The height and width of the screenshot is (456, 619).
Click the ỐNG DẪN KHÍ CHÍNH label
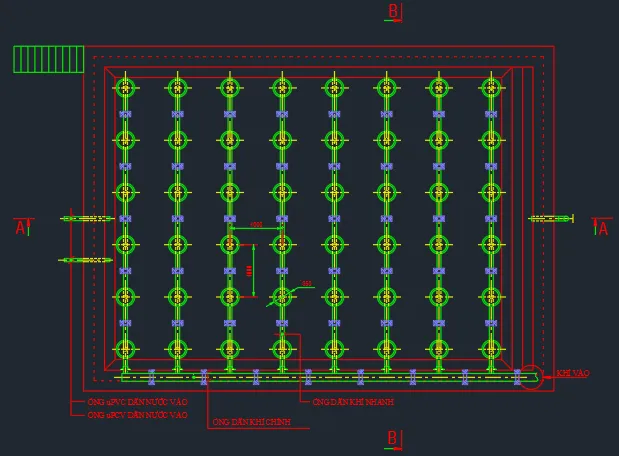click(250, 423)
